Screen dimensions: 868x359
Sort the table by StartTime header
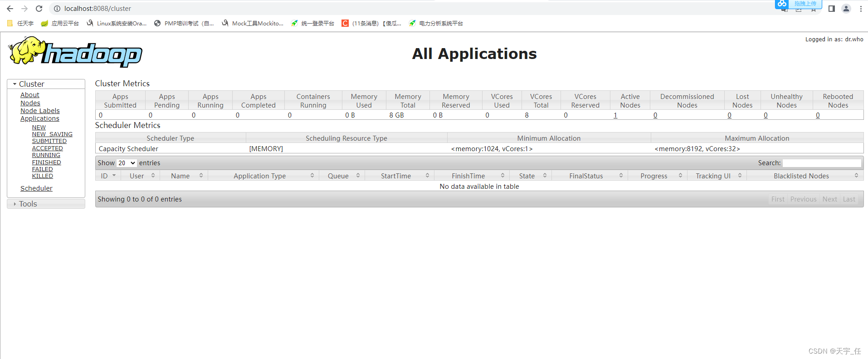pyautogui.click(x=395, y=176)
